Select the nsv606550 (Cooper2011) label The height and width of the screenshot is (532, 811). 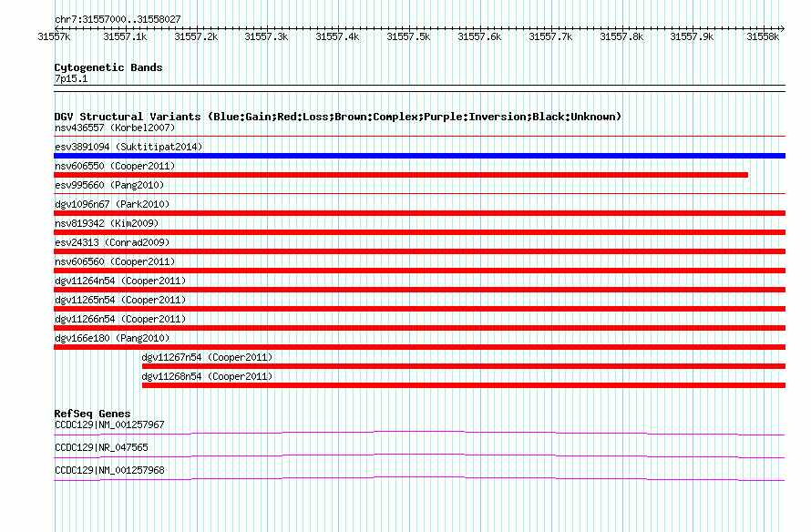tap(115, 166)
